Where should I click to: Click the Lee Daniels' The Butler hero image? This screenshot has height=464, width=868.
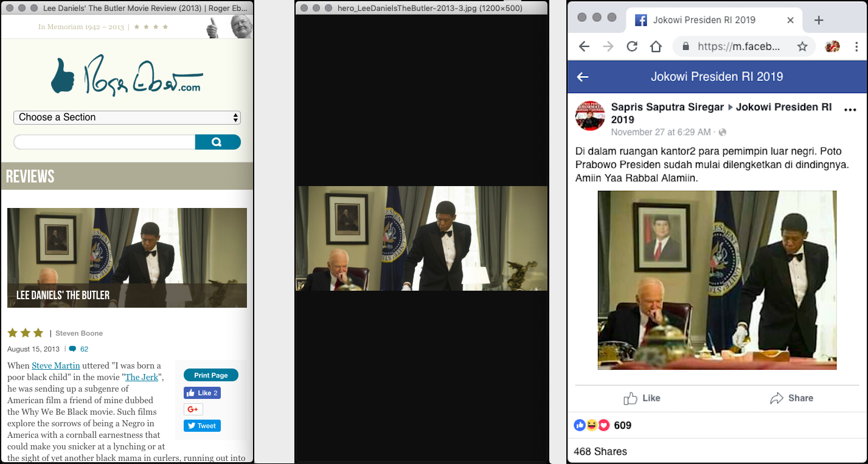tap(127, 257)
